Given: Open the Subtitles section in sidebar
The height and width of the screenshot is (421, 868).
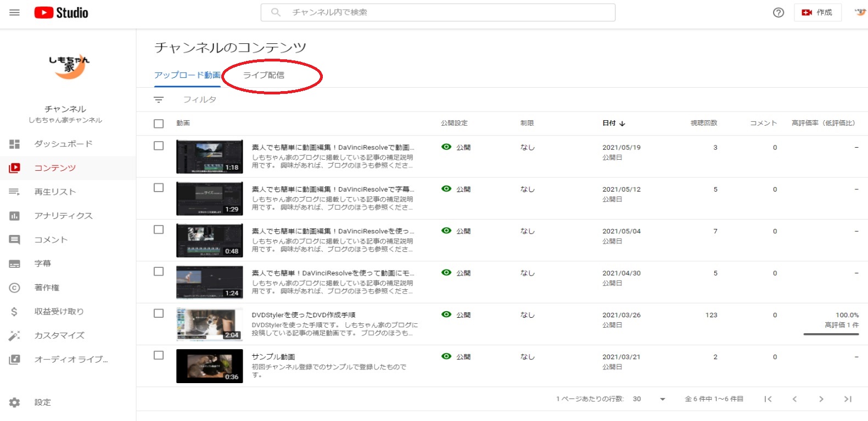Looking at the screenshot, I should 43,263.
